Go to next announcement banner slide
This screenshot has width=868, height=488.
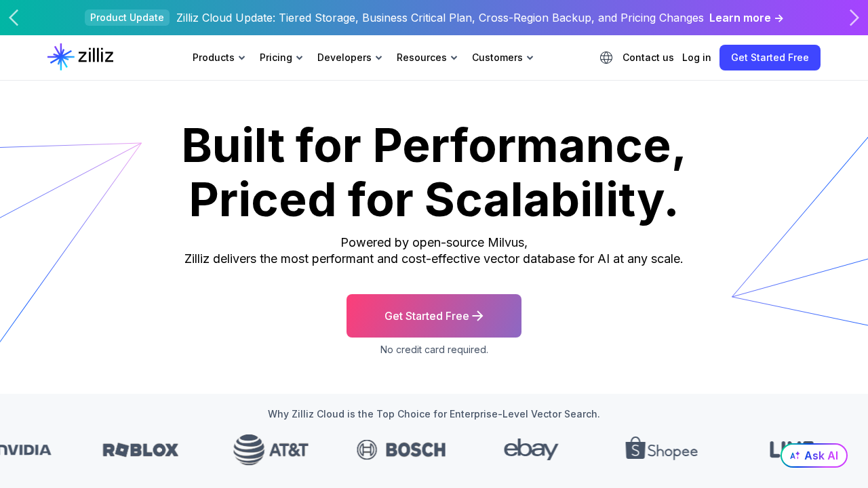[x=854, y=18]
